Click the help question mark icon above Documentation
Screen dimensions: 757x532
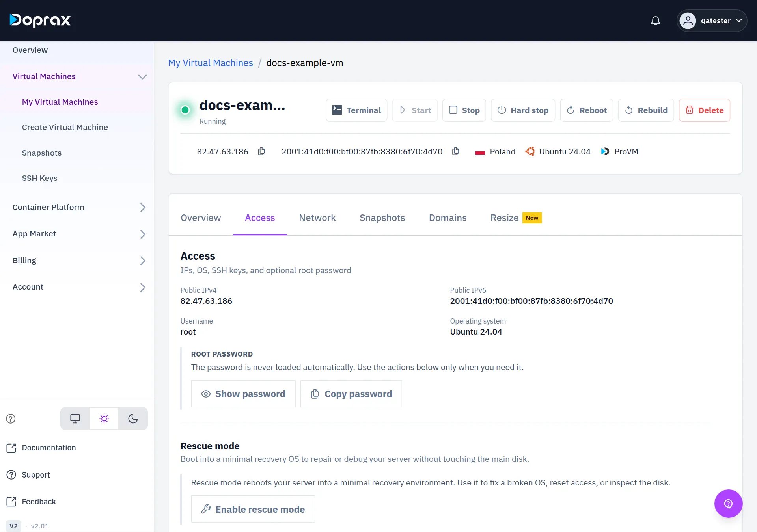tap(11, 419)
